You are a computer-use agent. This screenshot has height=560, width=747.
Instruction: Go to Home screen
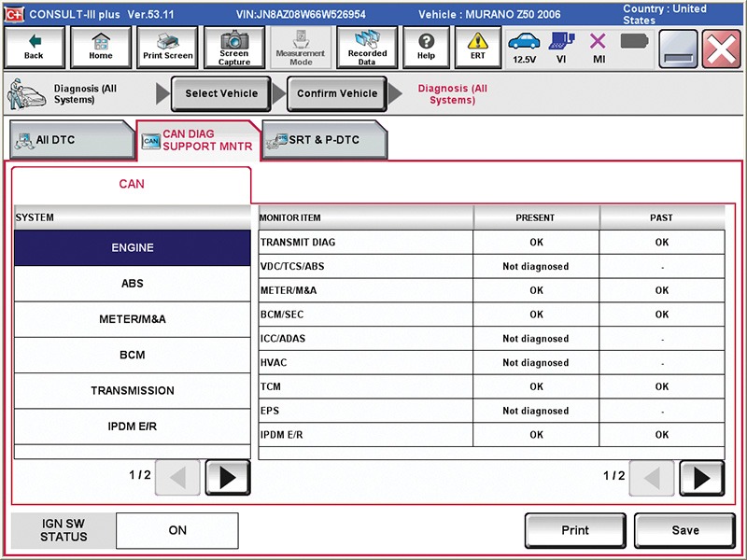(101, 48)
